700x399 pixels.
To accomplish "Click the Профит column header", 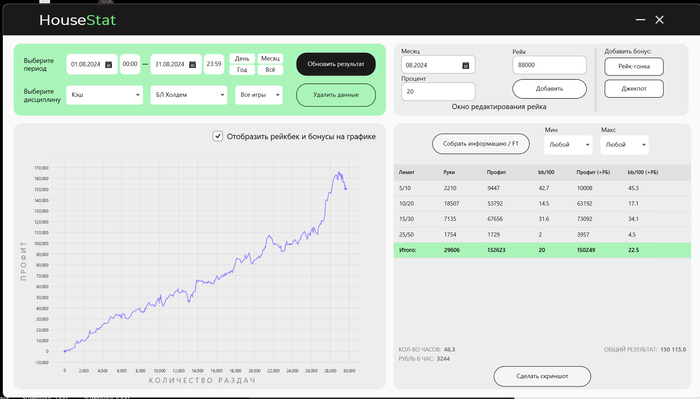I will coord(496,172).
